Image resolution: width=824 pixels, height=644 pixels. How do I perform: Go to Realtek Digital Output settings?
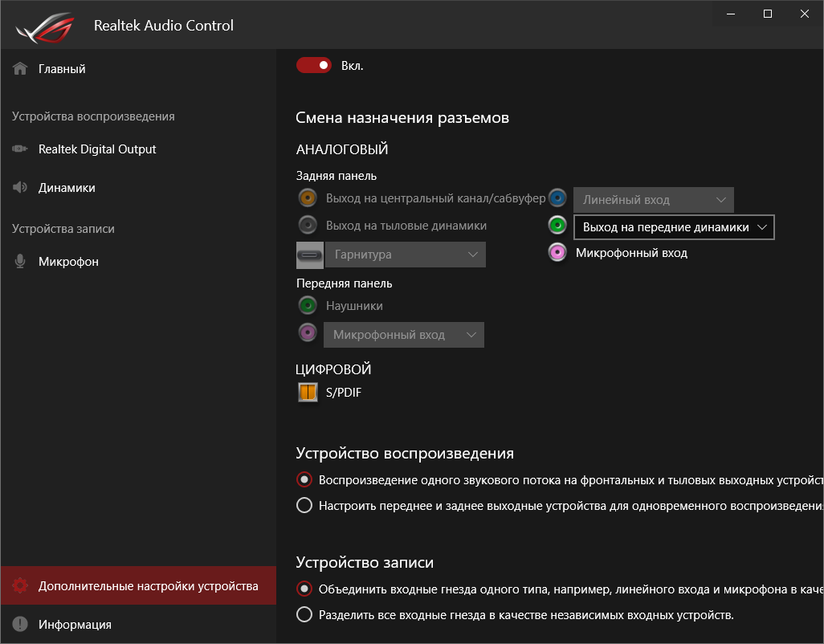click(97, 149)
